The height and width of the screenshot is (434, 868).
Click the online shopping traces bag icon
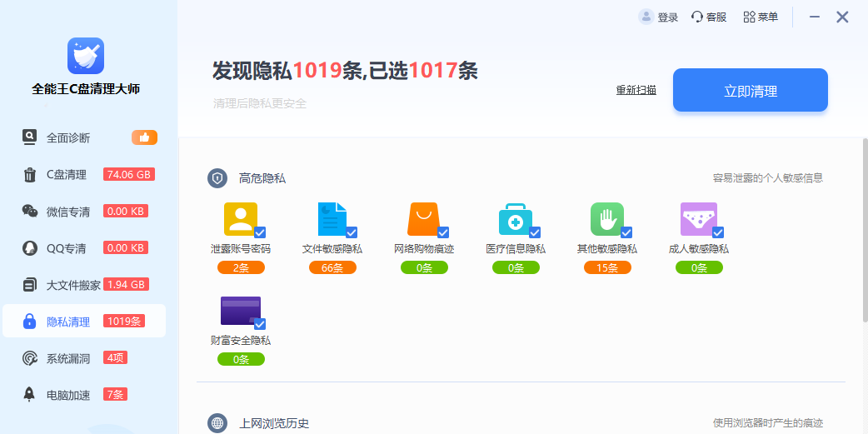click(x=423, y=219)
